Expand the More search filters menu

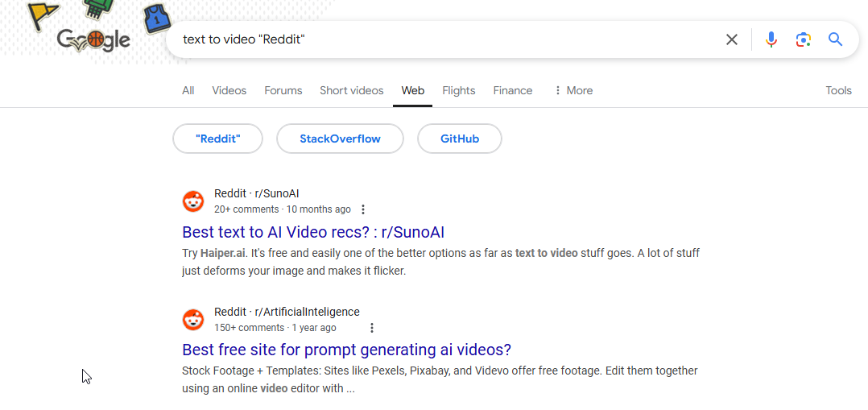pos(573,90)
